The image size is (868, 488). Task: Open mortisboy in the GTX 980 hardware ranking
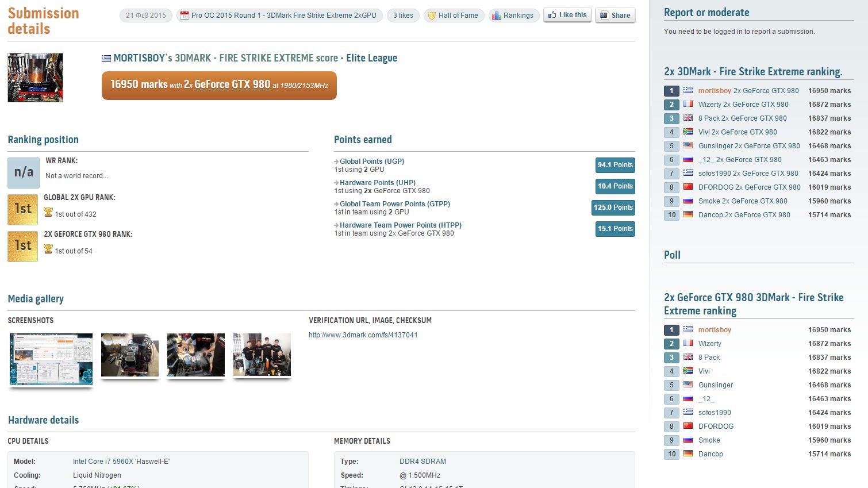(x=715, y=330)
